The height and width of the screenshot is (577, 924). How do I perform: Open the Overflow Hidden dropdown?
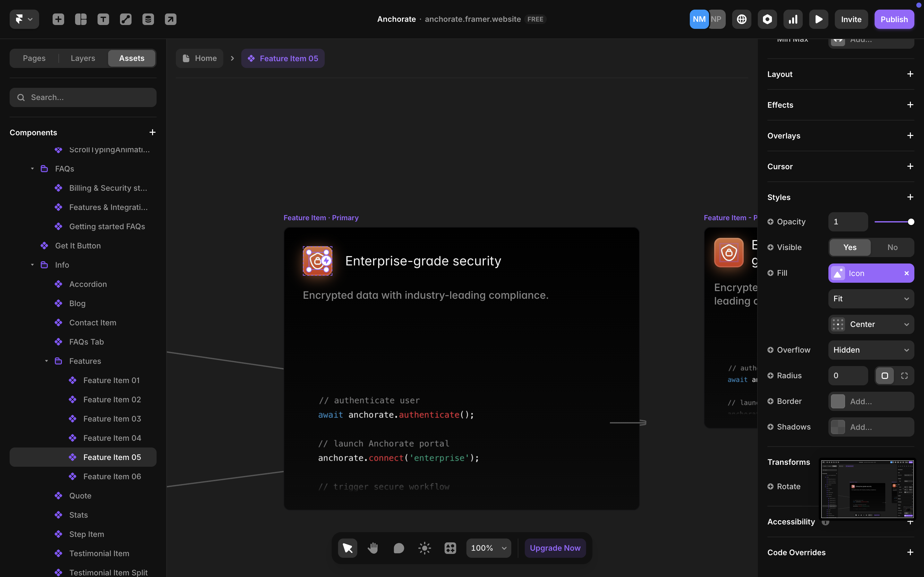point(871,350)
